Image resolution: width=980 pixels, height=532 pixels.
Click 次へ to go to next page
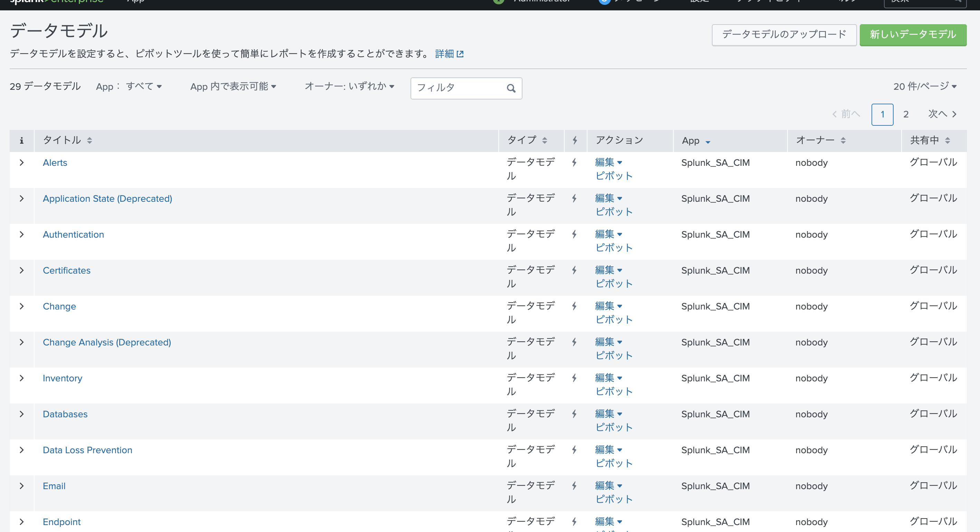pyautogui.click(x=942, y=114)
